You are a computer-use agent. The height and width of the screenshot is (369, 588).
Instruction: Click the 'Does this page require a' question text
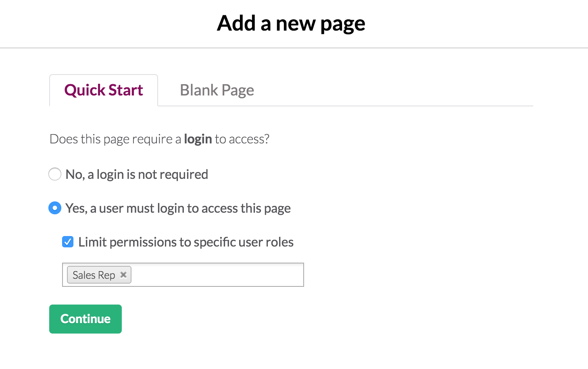tap(115, 139)
